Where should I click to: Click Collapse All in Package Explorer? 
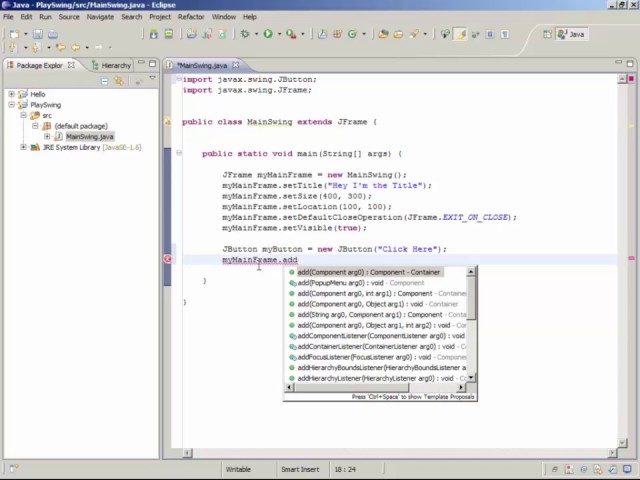coord(104,81)
